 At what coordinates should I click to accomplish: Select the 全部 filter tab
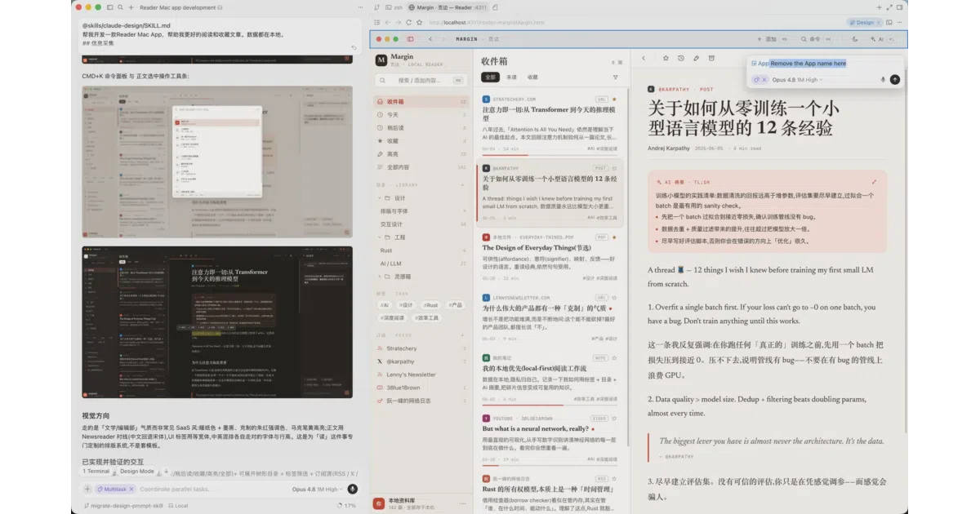pyautogui.click(x=490, y=78)
